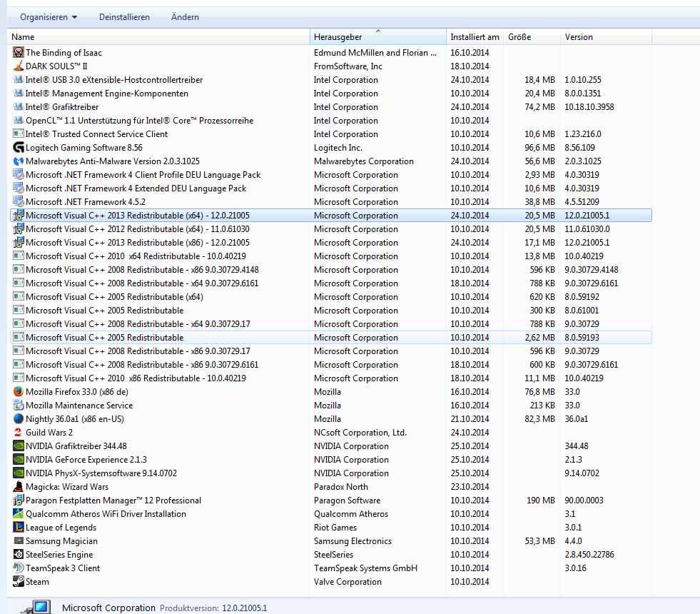This screenshot has height=614, width=700.
Task: Click publisher NCsoft Corporation, Ltd.
Action: (x=360, y=432)
